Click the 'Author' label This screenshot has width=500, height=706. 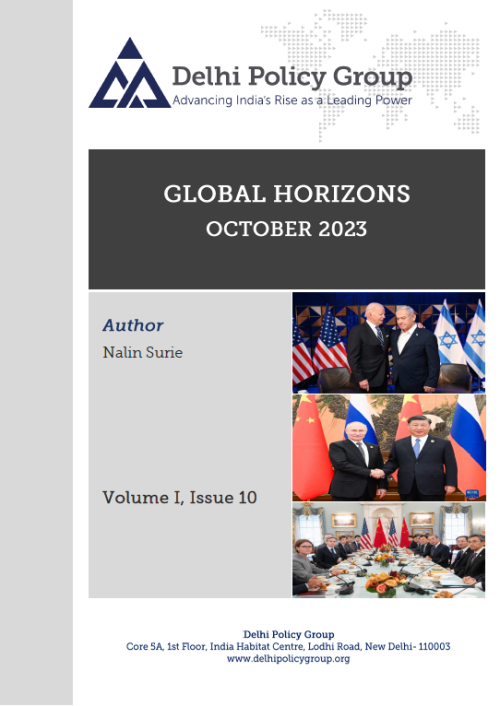pyautogui.click(x=133, y=325)
